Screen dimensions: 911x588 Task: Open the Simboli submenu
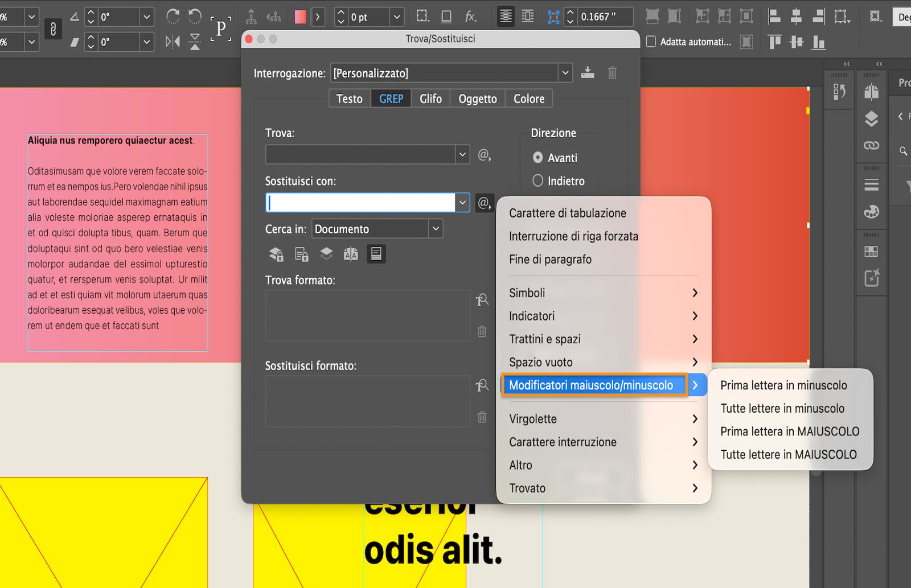coord(604,293)
